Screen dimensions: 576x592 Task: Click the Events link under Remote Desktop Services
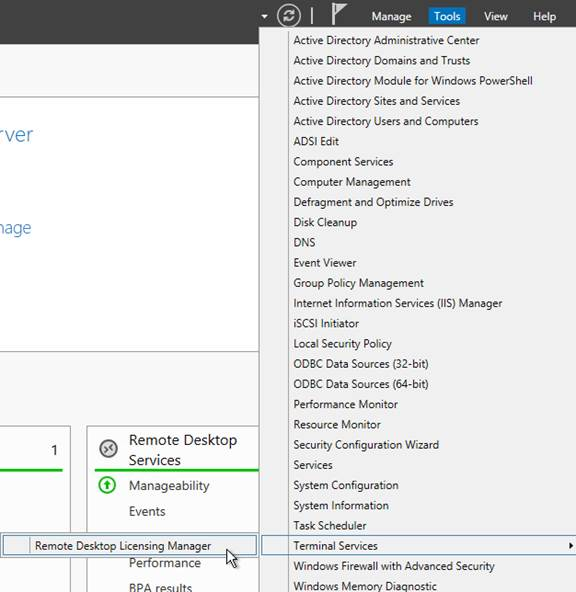pyautogui.click(x=147, y=511)
